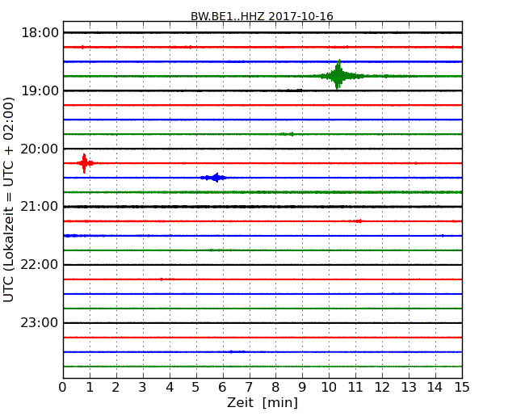Click the small red event near minute 11
This screenshot has height=420, width=525.
(356, 221)
